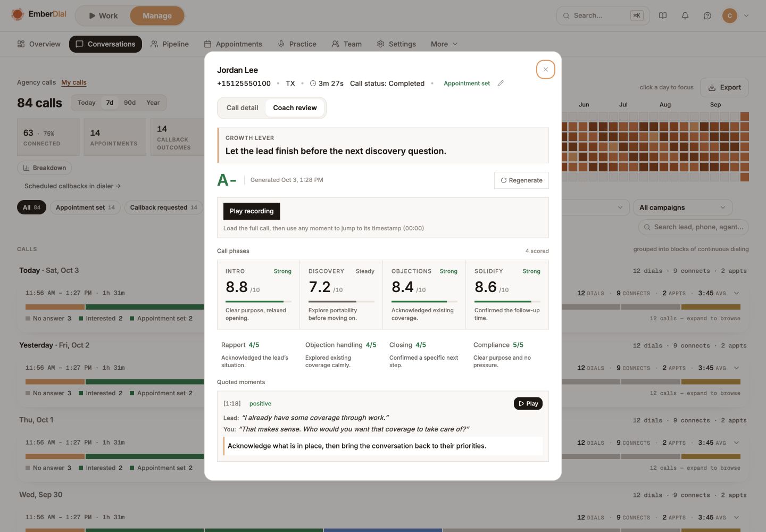This screenshot has height=532, width=766.
Task: Open the Breakdown chart button
Action: [x=45, y=168]
